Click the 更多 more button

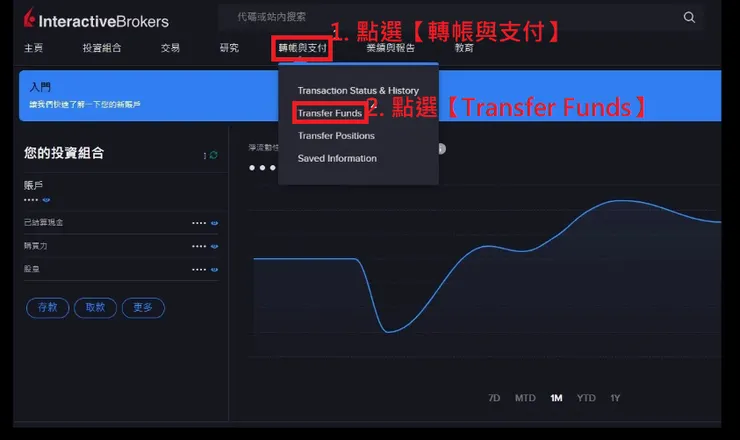pyautogui.click(x=143, y=308)
